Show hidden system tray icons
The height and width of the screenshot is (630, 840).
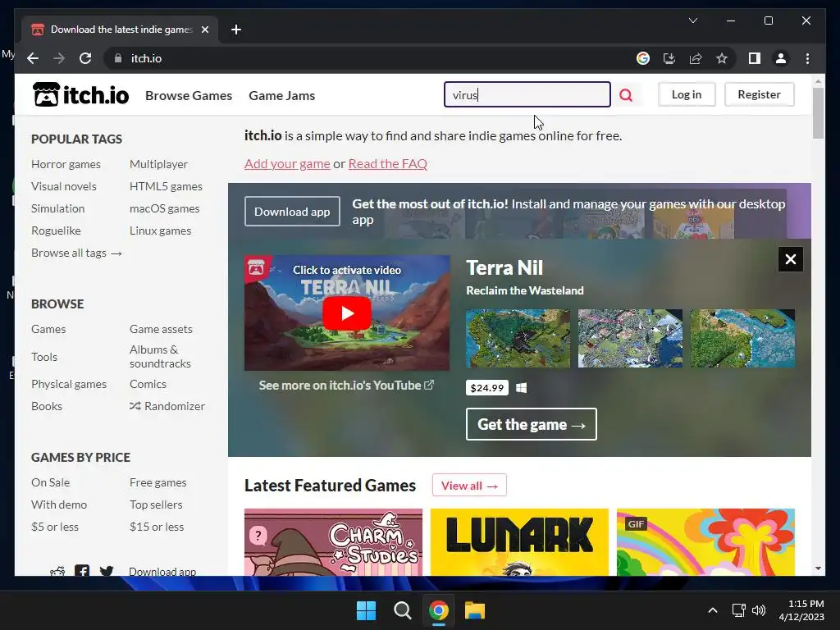point(713,610)
